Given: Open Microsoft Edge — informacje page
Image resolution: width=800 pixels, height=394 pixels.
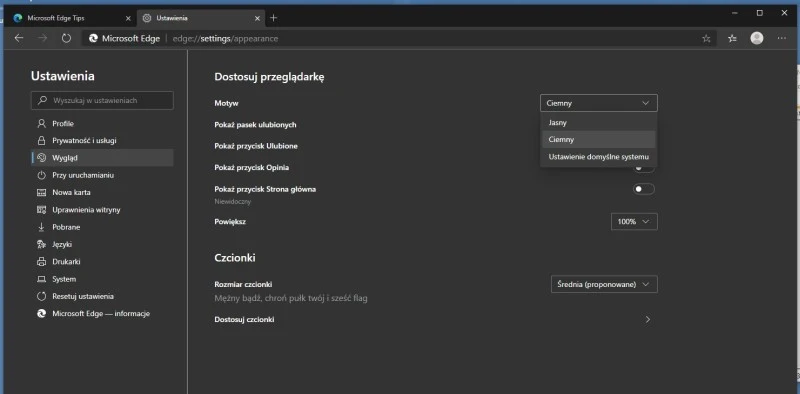Looking at the screenshot, I should tap(102, 313).
